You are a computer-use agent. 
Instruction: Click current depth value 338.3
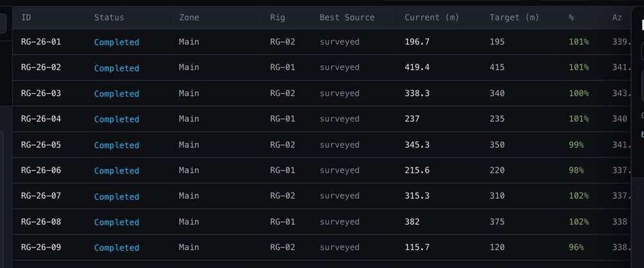(x=417, y=93)
